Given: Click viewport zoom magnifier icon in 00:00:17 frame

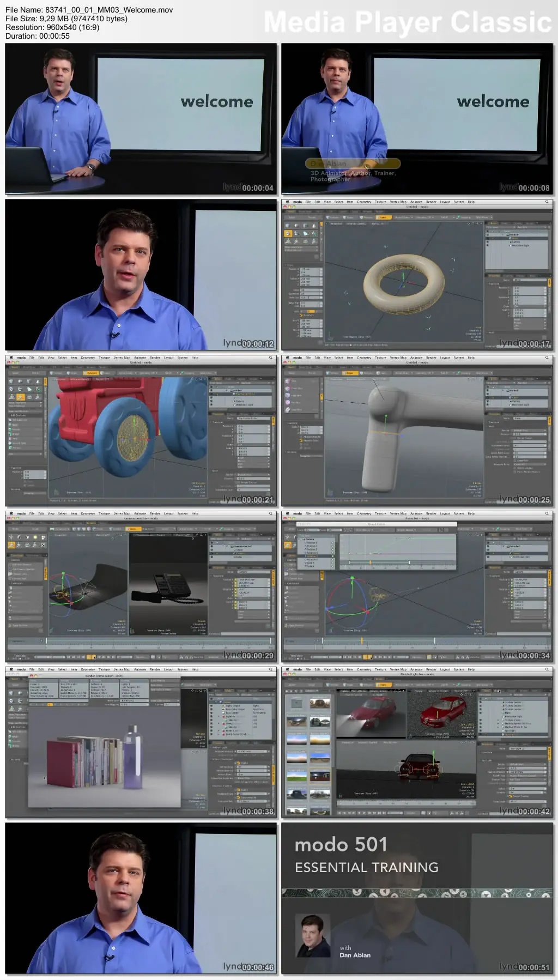Looking at the screenshot, I should (x=477, y=223).
